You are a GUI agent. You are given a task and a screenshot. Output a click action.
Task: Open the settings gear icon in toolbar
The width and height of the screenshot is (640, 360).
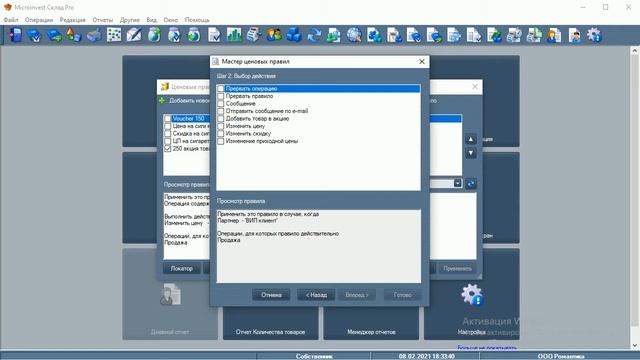pyautogui.click(x=594, y=36)
